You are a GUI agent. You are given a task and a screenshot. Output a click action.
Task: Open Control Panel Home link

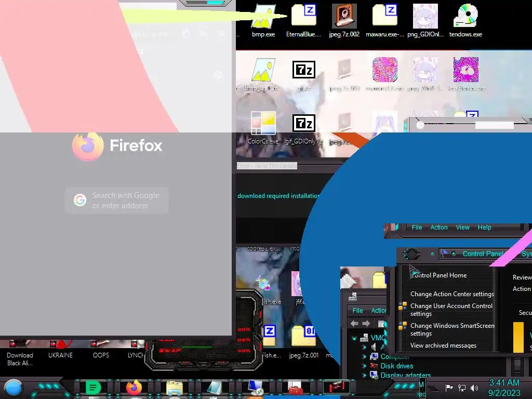click(x=438, y=275)
